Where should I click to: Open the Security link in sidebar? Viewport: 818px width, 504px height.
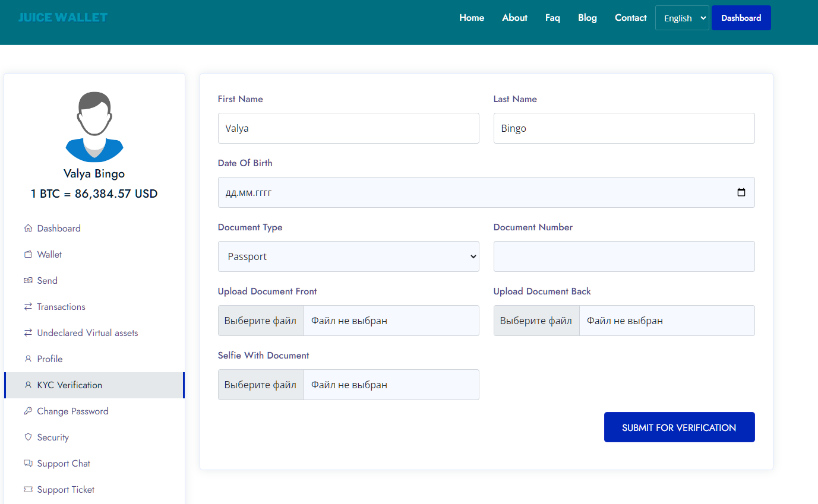pyautogui.click(x=53, y=438)
